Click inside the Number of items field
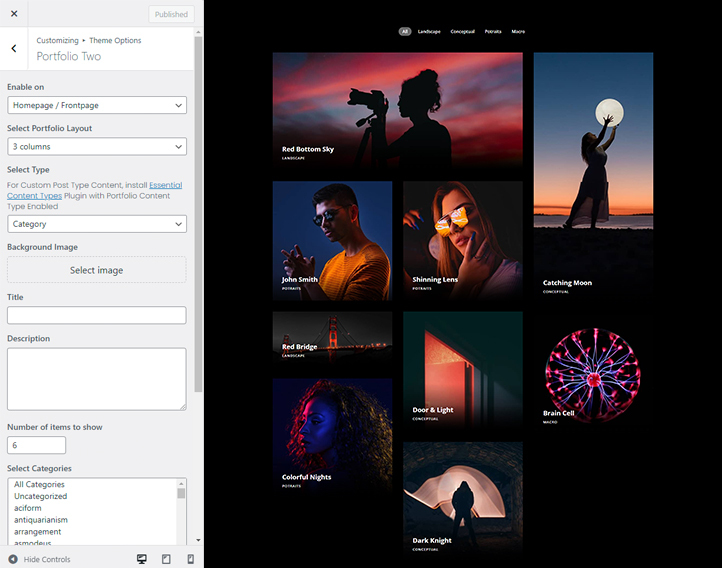The height and width of the screenshot is (568, 722). pos(37,445)
